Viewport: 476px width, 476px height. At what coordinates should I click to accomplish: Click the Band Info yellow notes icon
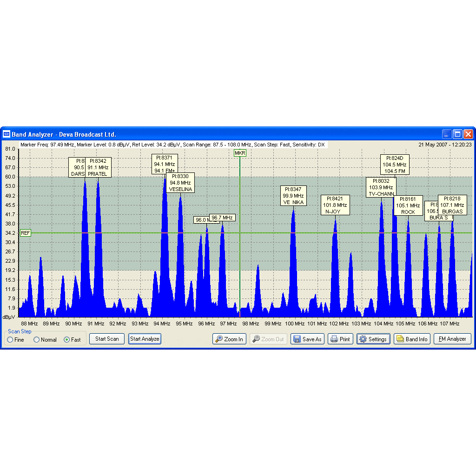pos(400,339)
